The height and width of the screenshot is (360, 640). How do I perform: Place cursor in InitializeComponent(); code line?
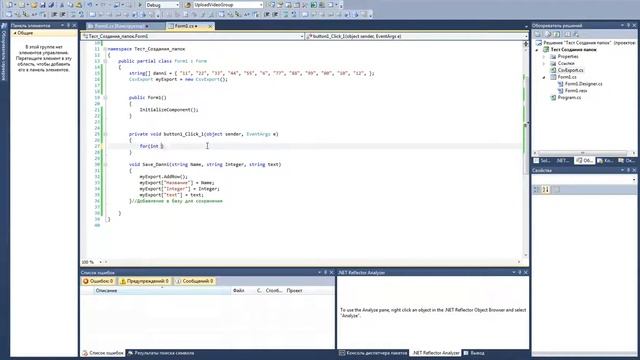(x=169, y=110)
